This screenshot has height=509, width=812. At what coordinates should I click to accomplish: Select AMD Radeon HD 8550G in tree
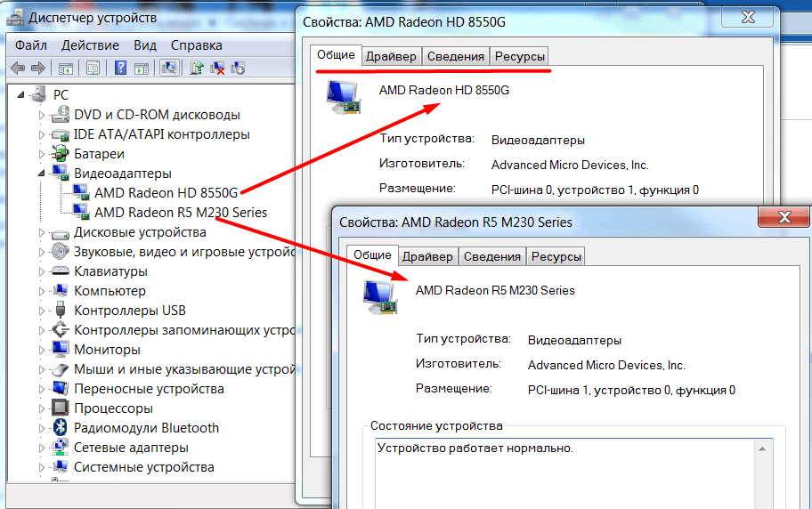(166, 193)
